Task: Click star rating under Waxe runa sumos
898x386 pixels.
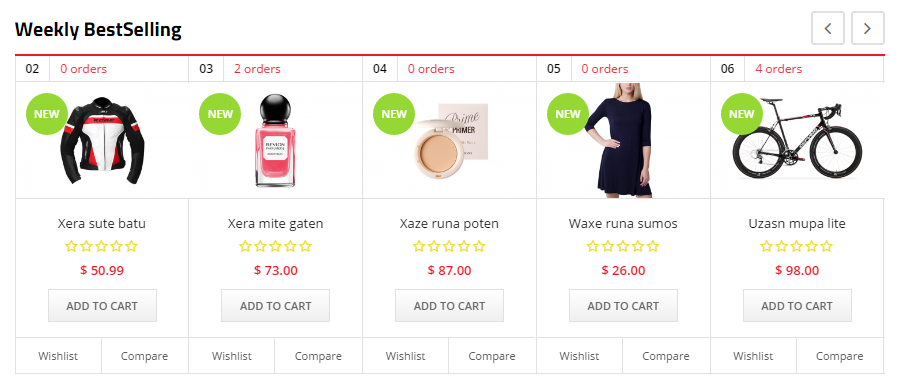Action: [x=623, y=247]
